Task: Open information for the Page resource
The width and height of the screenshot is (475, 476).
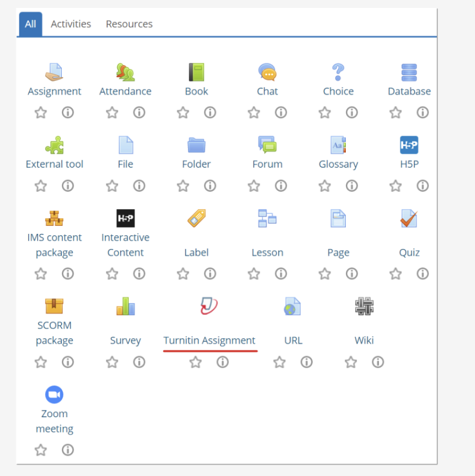Action: 352,274
